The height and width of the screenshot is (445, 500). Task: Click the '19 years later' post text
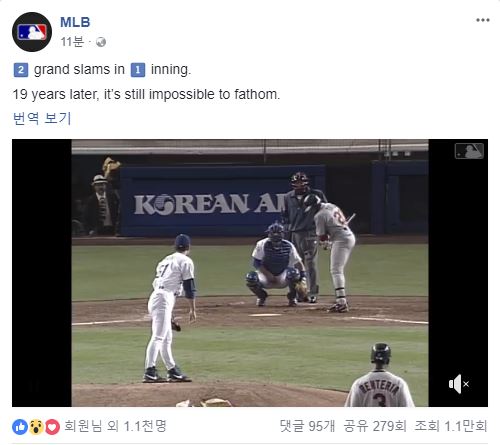(x=146, y=94)
